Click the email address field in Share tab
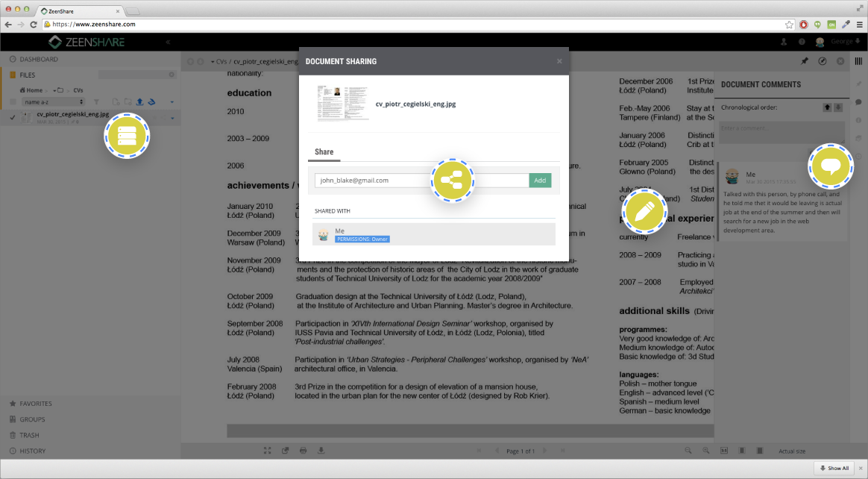This screenshot has width=868, height=479. (422, 181)
